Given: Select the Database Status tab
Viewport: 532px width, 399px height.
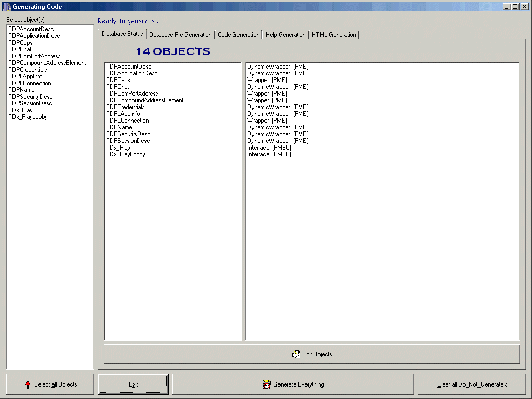Looking at the screenshot, I should click(x=122, y=34).
